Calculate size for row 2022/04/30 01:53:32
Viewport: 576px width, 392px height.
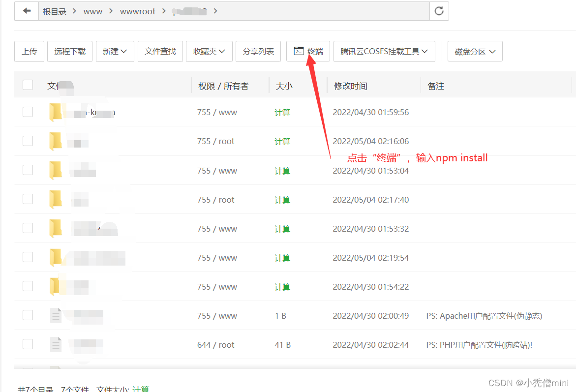(282, 229)
